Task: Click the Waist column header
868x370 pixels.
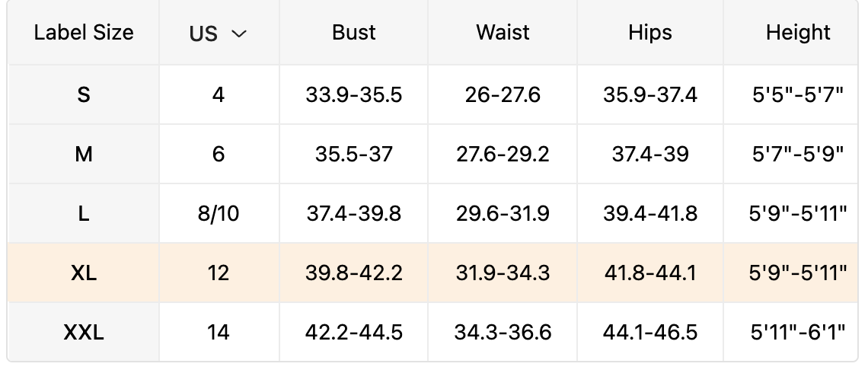Action: click(x=503, y=33)
